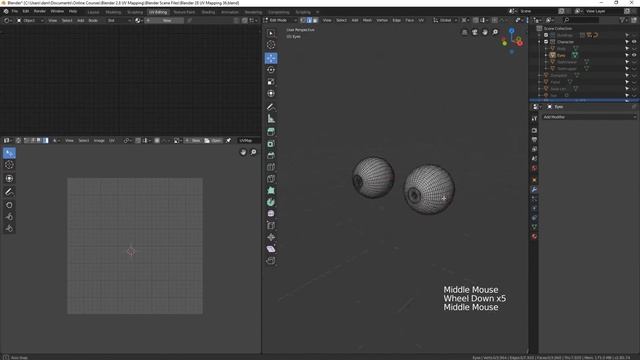Hide the Eyes object with eye icon

pos(634,55)
